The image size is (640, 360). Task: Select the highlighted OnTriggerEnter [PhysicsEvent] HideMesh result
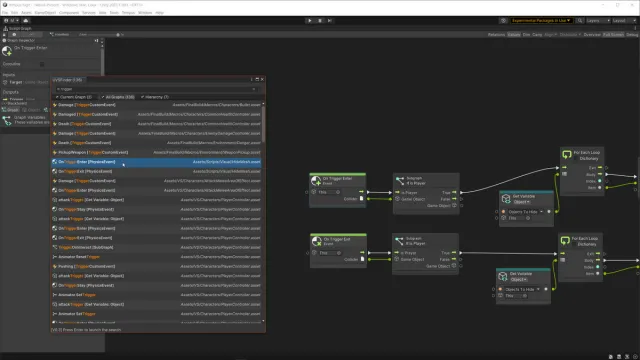click(x=156, y=162)
